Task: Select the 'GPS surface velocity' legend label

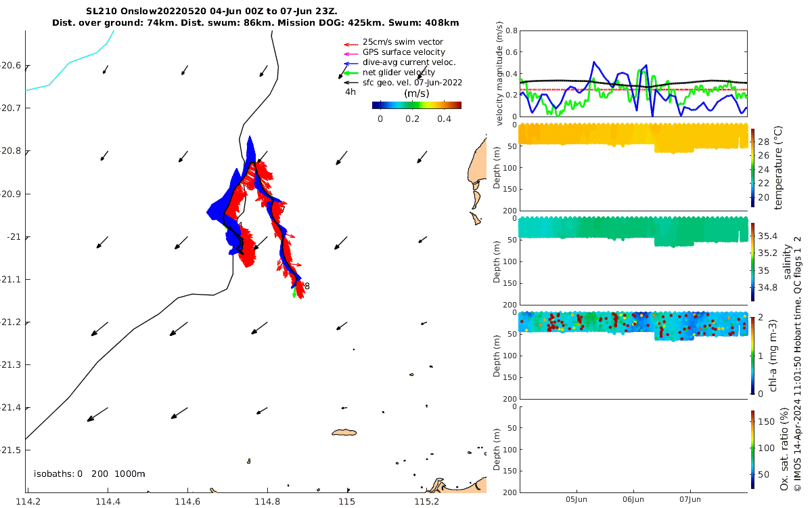Action: [404, 52]
